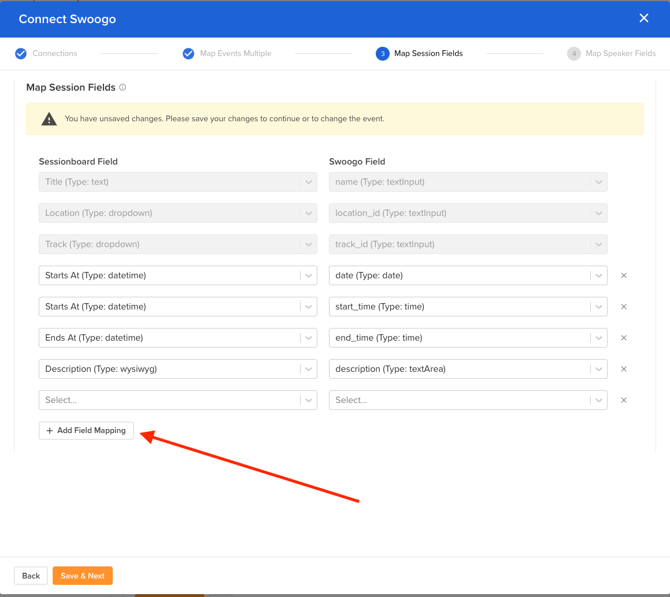Click the disabled Track (Type: dropdown) field
Image resolution: width=670 pixels, height=597 pixels.
[178, 244]
